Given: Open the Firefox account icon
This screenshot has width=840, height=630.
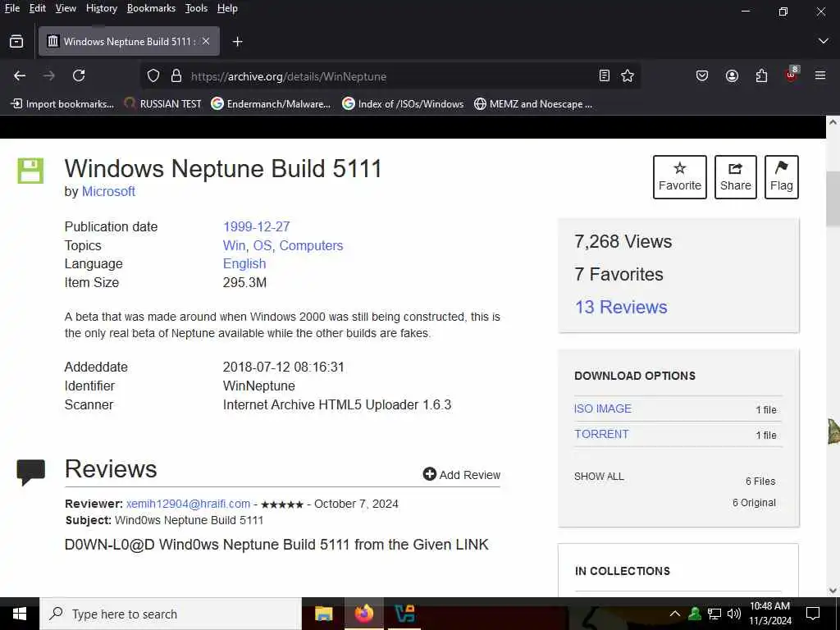Looking at the screenshot, I should coord(732,76).
